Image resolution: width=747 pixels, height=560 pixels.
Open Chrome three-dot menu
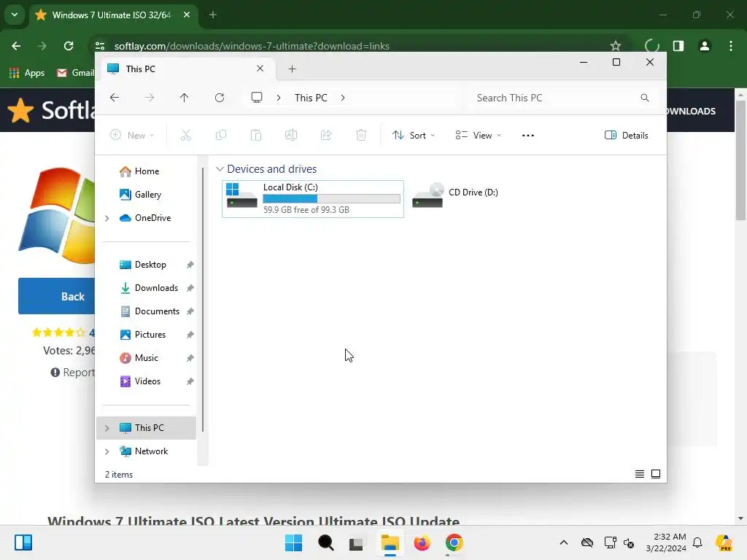[731, 46]
